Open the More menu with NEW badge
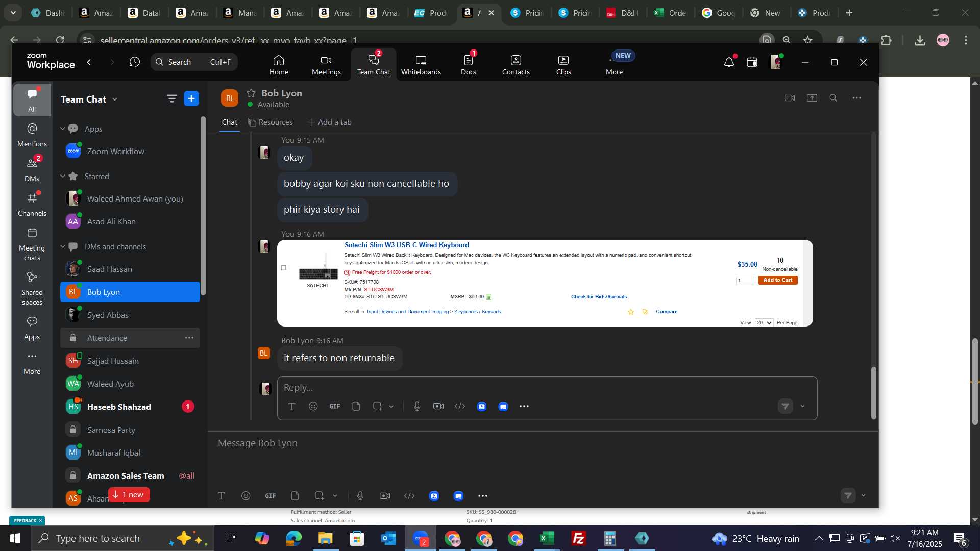 [x=615, y=65]
